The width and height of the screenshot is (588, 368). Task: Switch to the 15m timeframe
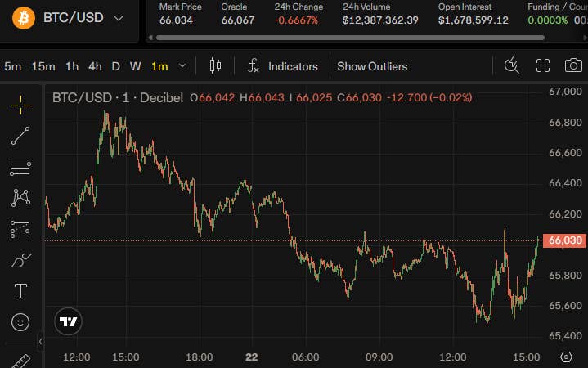[x=43, y=66]
